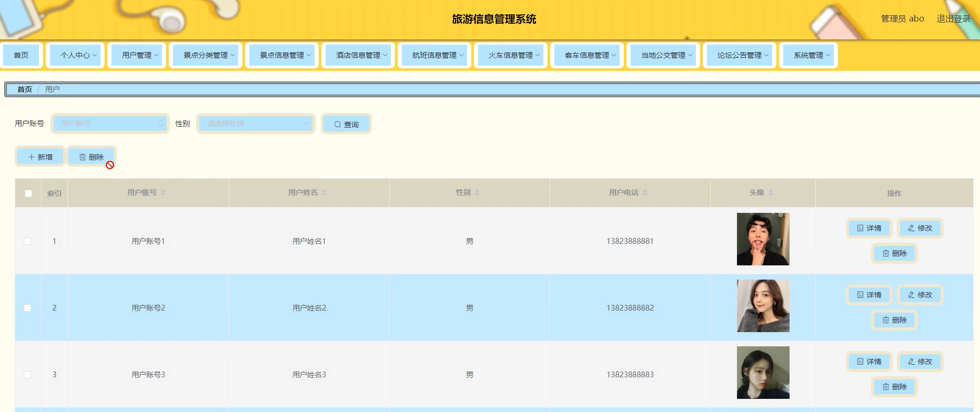Viewport: 980px width, 412px height.
Task: Go to 首页 in navigation bar
Action: point(21,55)
